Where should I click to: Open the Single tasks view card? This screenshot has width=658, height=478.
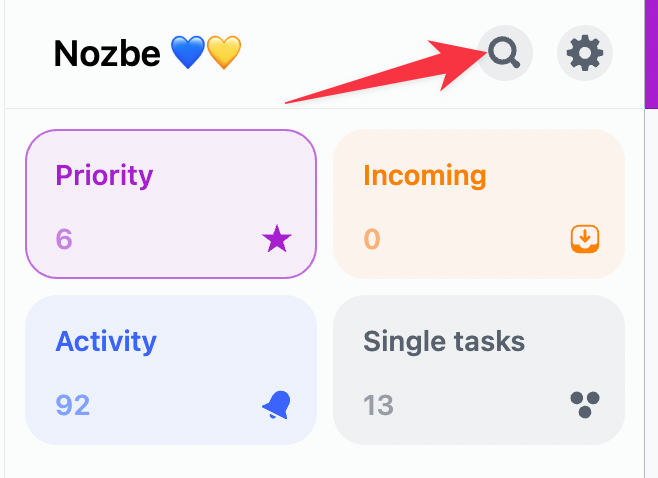(479, 370)
